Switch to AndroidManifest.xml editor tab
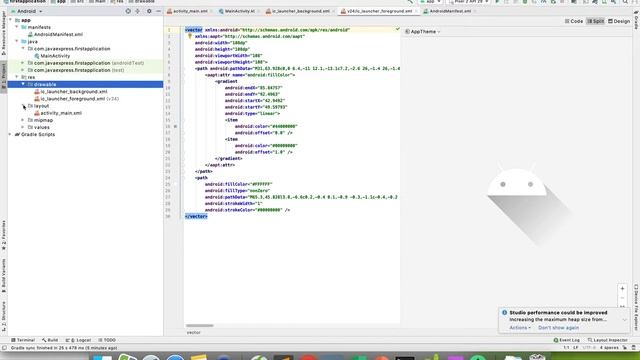 pyautogui.click(x=450, y=11)
